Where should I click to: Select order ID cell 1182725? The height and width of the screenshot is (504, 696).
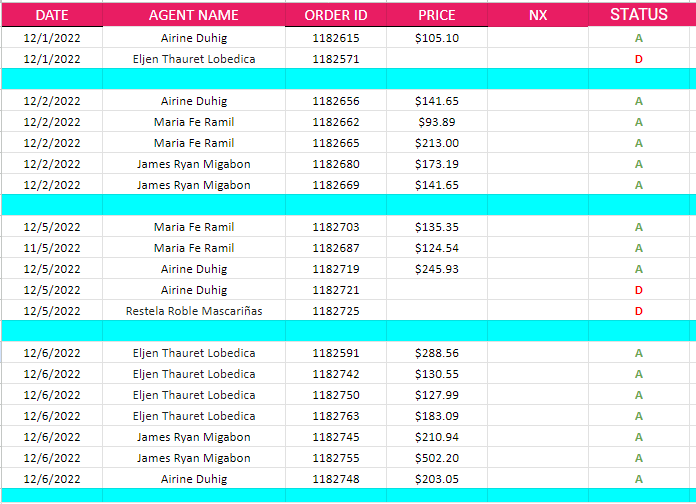(335, 311)
